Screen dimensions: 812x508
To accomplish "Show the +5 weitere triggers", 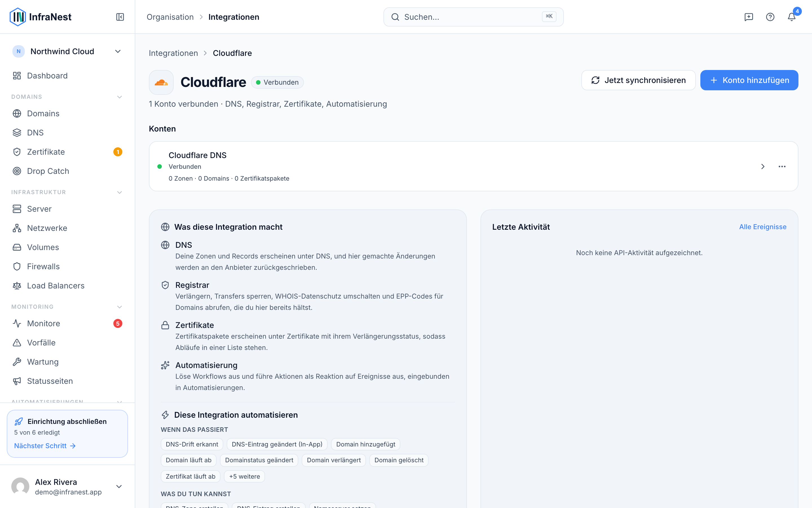I will pyautogui.click(x=244, y=476).
